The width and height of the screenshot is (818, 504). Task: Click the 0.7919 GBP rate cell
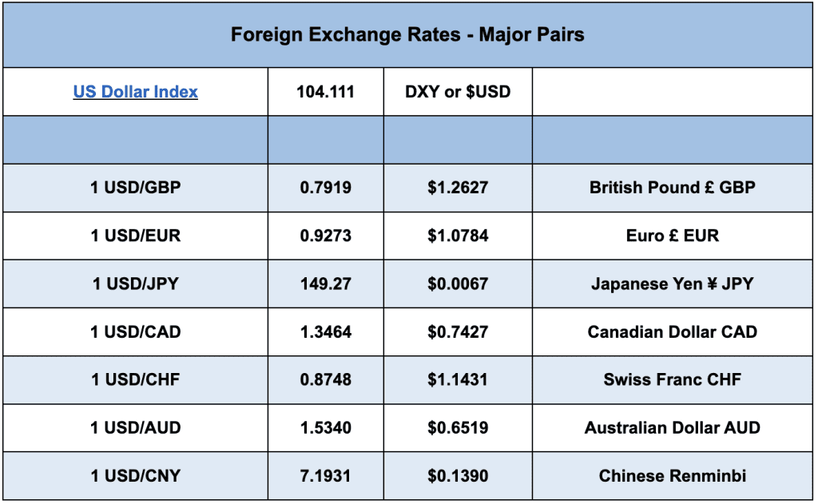point(325,188)
